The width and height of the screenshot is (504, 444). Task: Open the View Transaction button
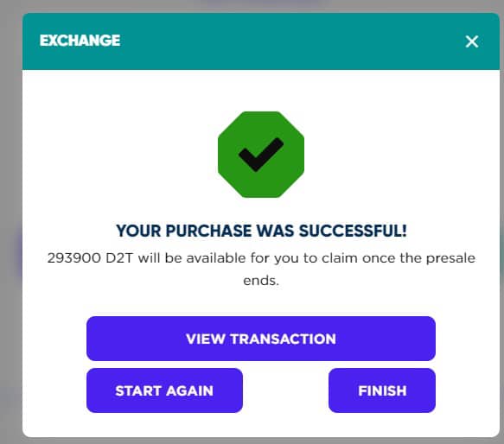pos(261,339)
